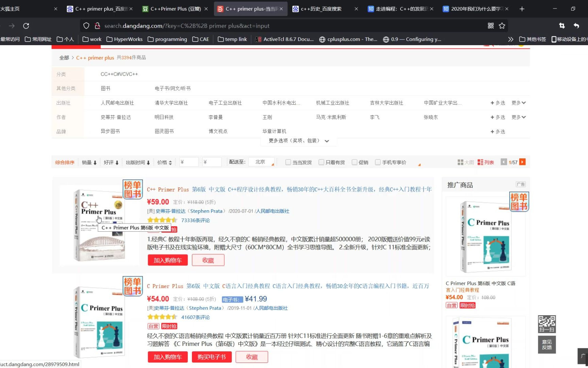
Task: Open the HyperWorks bookmarks folder
Action: click(125, 39)
